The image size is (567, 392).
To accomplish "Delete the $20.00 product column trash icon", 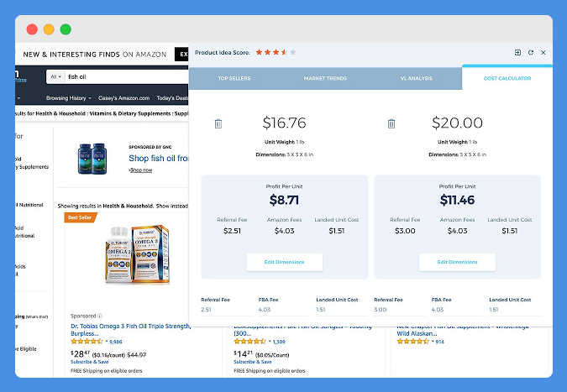I will (x=391, y=123).
